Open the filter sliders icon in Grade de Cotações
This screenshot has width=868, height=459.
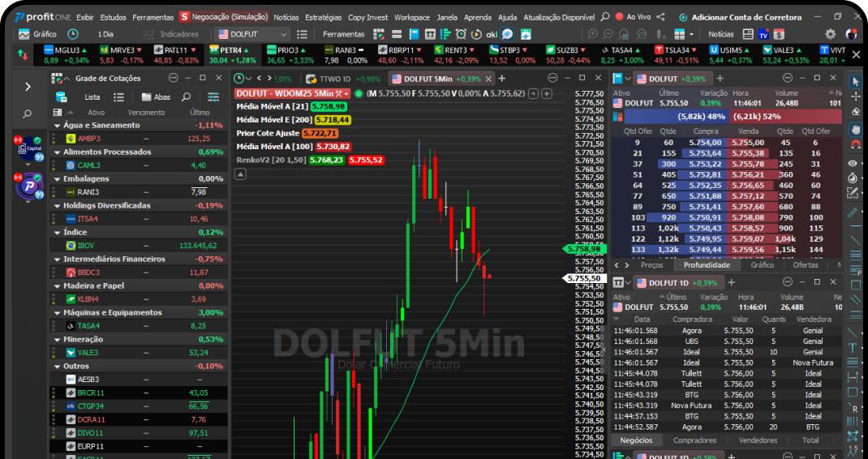click(x=213, y=97)
